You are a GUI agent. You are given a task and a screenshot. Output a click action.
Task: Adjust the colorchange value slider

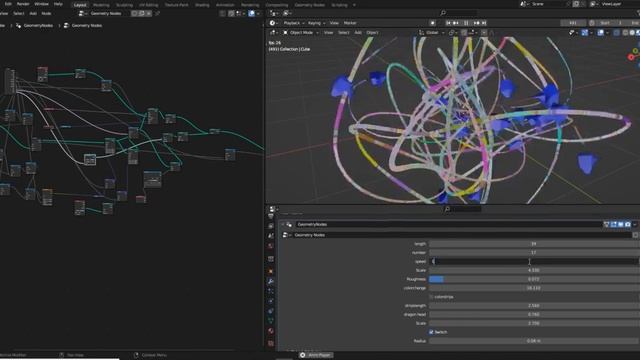click(x=534, y=288)
